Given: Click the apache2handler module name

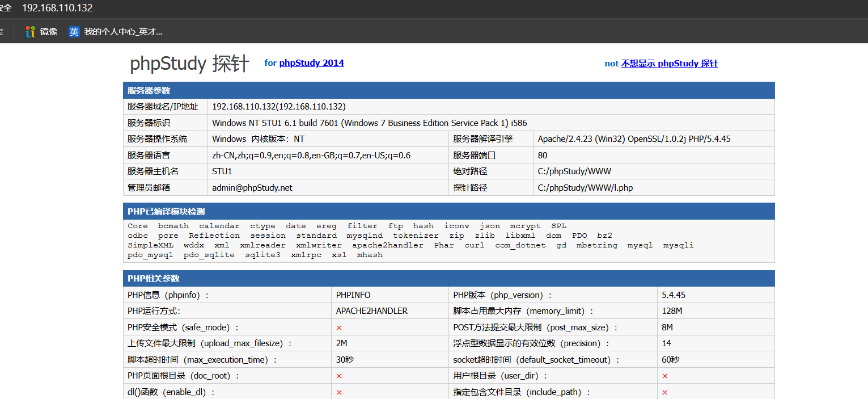Looking at the screenshot, I should tap(388, 245).
